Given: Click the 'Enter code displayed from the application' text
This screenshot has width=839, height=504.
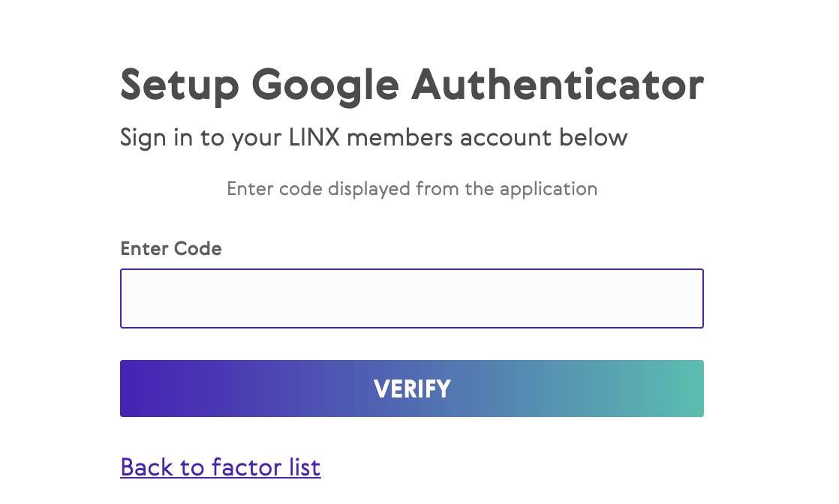Looking at the screenshot, I should point(412,189).
